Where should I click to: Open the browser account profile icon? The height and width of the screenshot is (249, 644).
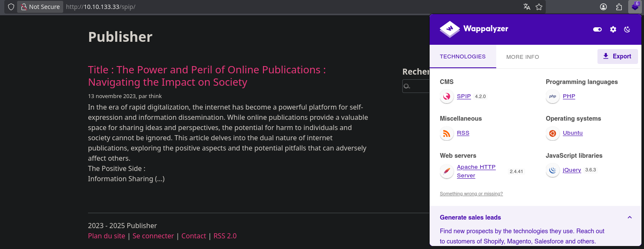click(x=603, y=7)
